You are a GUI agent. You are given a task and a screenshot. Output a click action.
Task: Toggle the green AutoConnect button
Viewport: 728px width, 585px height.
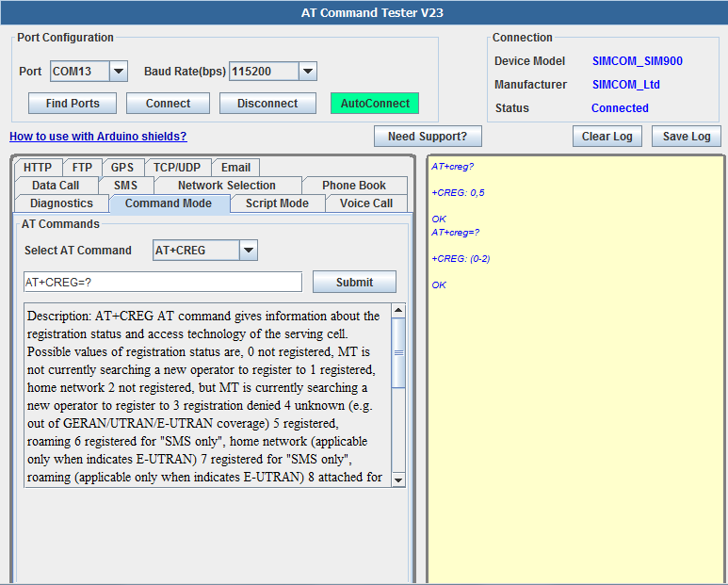[x=375, y=103]
